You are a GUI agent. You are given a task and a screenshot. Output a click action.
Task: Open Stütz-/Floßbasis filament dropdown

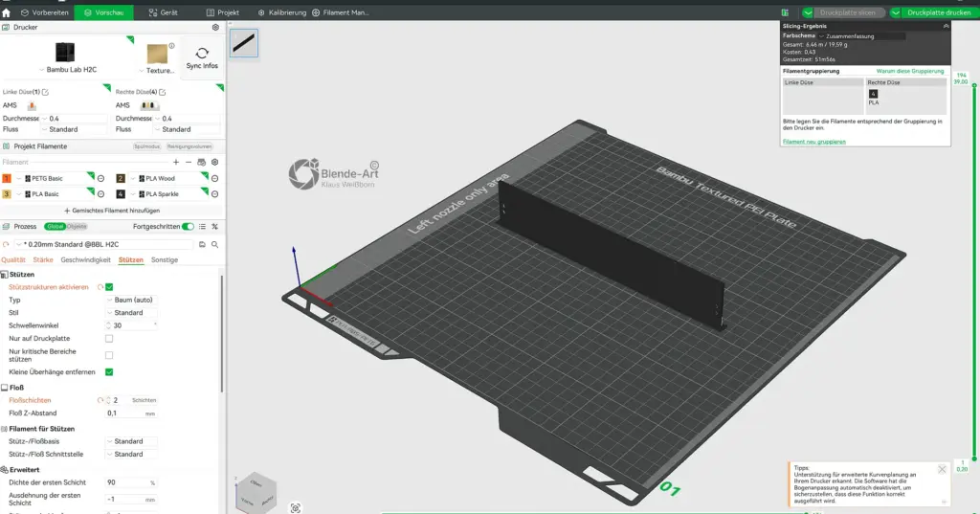point(130,441)
